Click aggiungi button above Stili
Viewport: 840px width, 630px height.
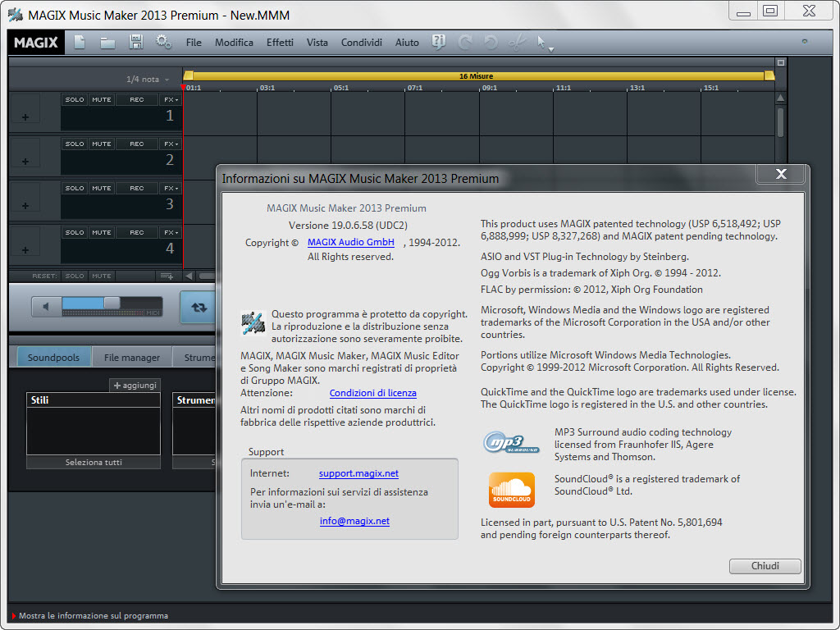click(x=135, y=386)
